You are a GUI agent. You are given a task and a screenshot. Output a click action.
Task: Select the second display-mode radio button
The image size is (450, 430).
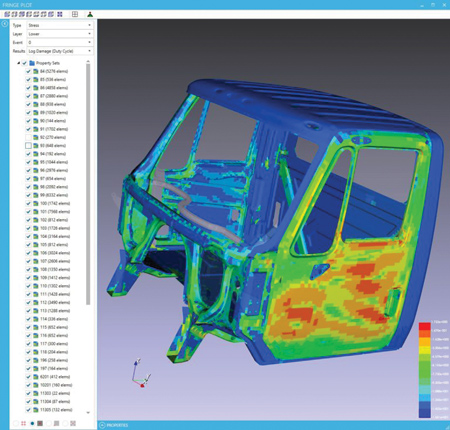click(x=32, y=423)
